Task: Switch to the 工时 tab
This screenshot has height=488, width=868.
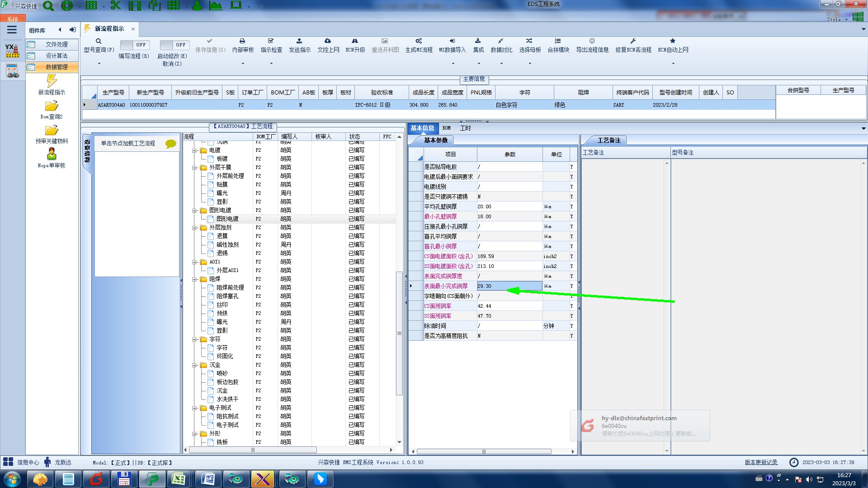Action: (x=465, y=128)
